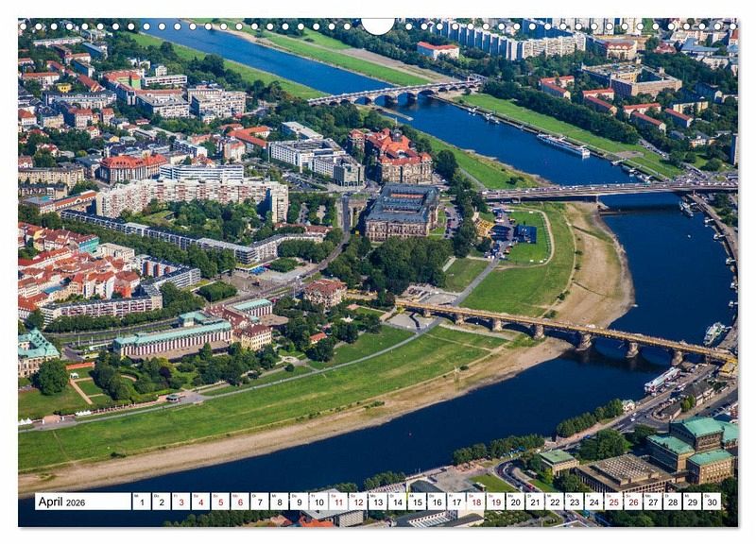Select date cell 7

pyautogui.click(x=259, y=502)
